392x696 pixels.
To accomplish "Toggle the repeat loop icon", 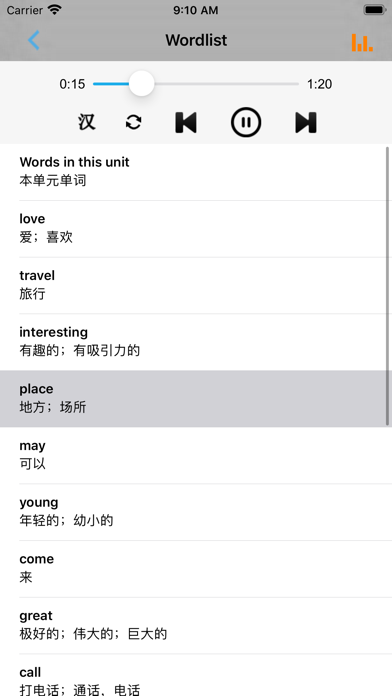I will pyautogui.click(x=134, y=122).
